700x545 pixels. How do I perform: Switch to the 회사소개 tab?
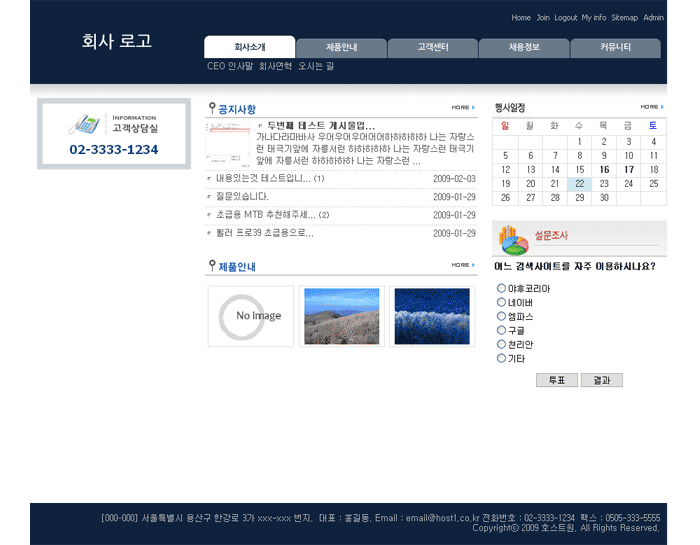(250, 47)
